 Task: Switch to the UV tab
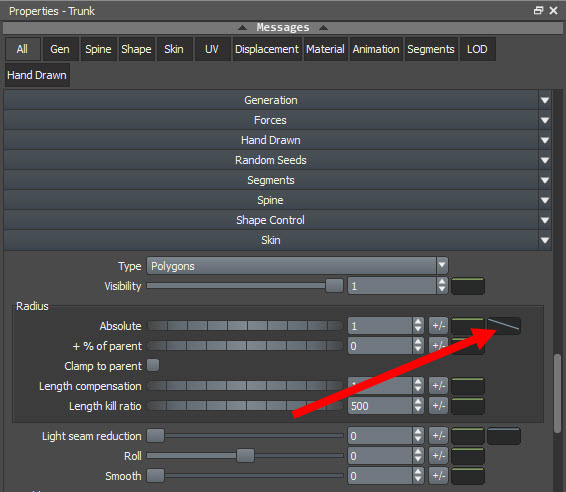point(212,49)
